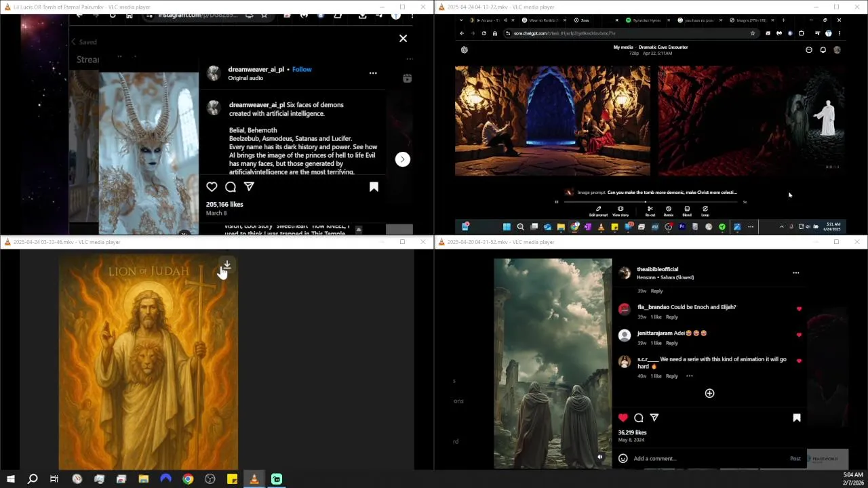Open dreamweaver_ai_pl username in post header

click(x=256, y=69)
